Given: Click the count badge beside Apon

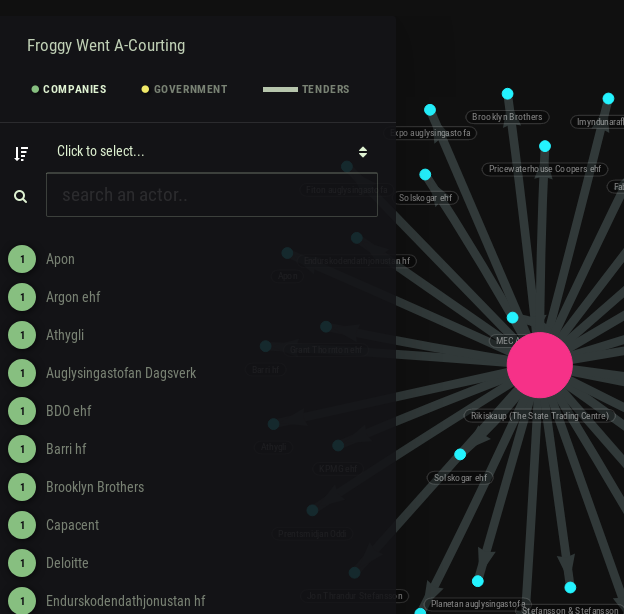Looking at the screenshot, I should pos(22,259).
